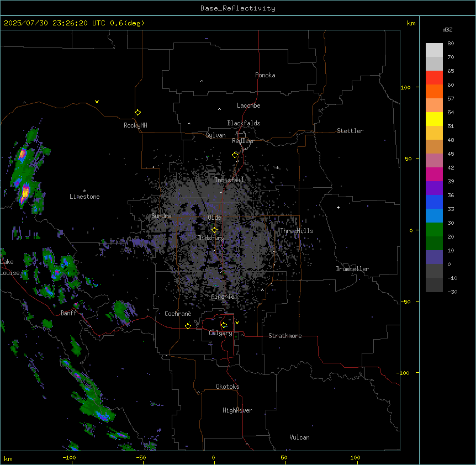Click the Cochrane label
476x465 pixels.
click(178, 314)
